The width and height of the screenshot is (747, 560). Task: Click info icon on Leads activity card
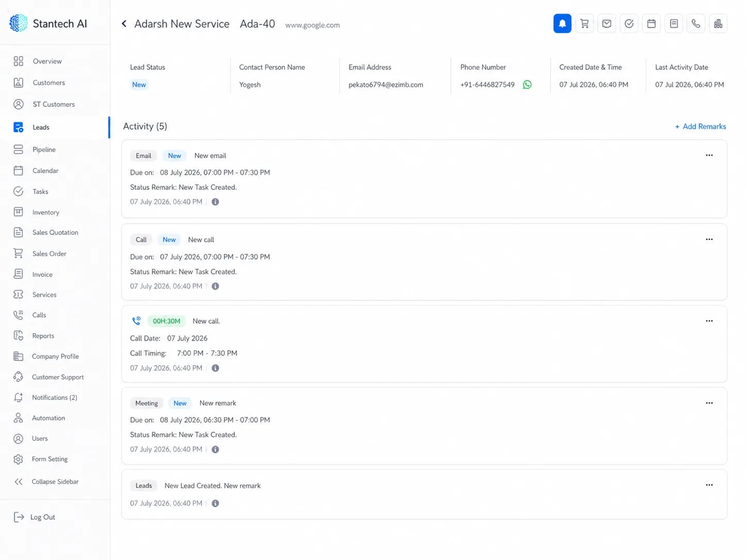click(x=216, y=503)
